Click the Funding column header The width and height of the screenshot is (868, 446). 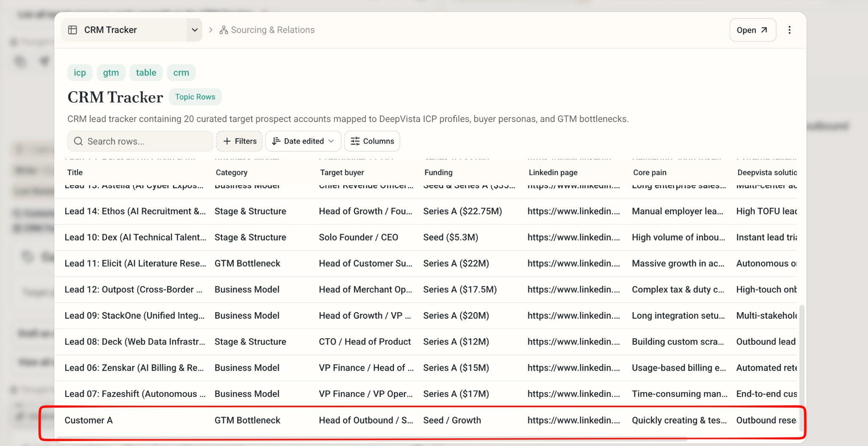439,173
